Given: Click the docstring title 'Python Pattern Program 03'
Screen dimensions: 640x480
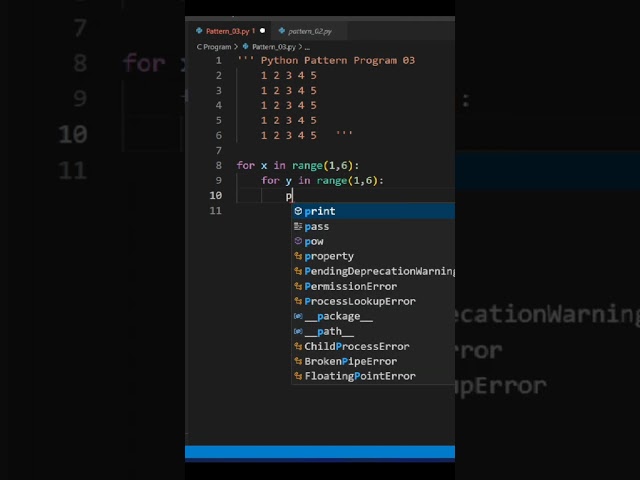Looking at the screenshot, I should 338,60.
